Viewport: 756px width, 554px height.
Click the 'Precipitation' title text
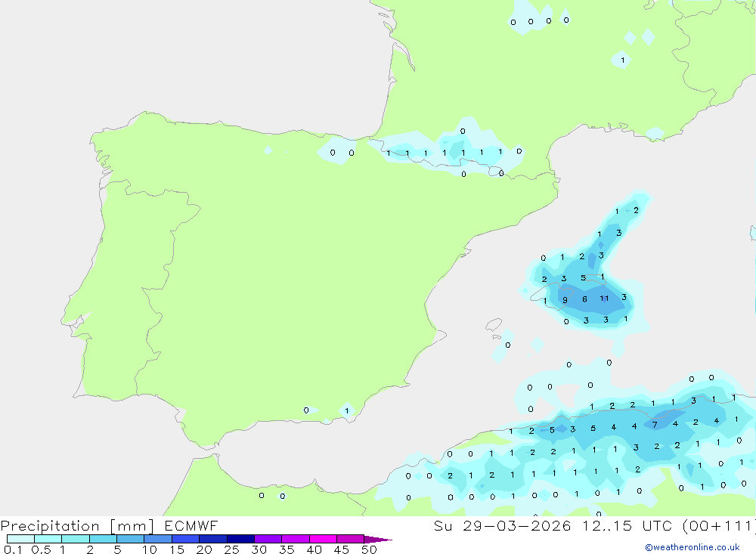50,526
